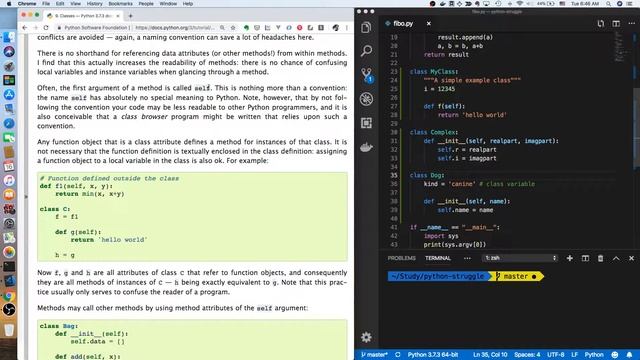Close the fibo.py editor tab

(x=429, y=24)
